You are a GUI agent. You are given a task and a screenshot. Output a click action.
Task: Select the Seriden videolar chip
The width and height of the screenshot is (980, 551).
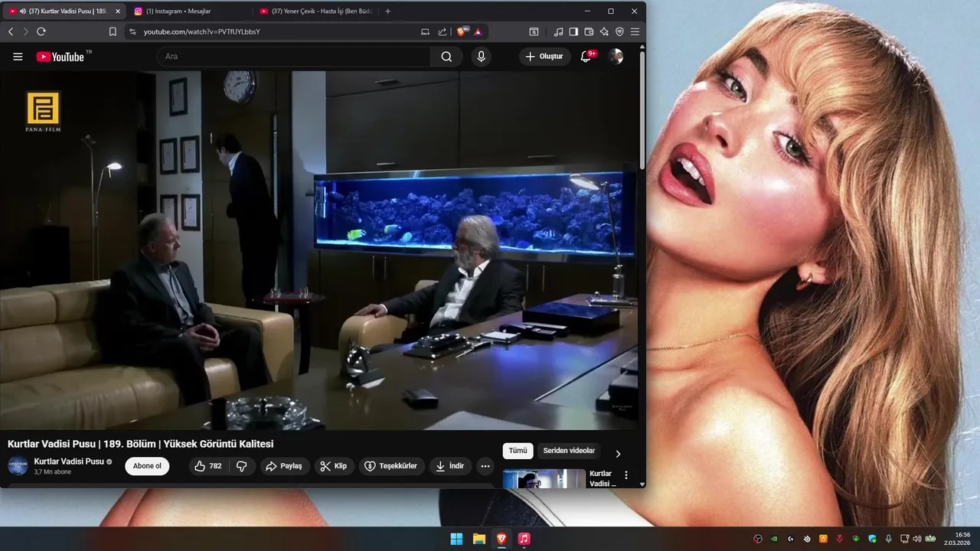pyautogui.click(x=569, y=451)
